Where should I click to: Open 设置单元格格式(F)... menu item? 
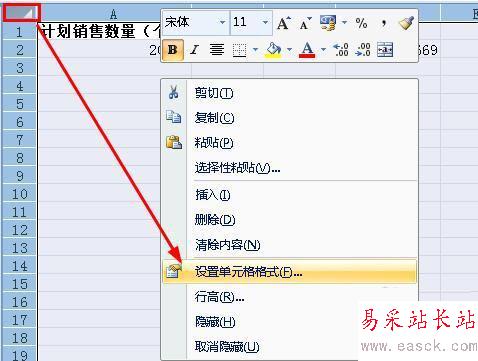point(289,272)
